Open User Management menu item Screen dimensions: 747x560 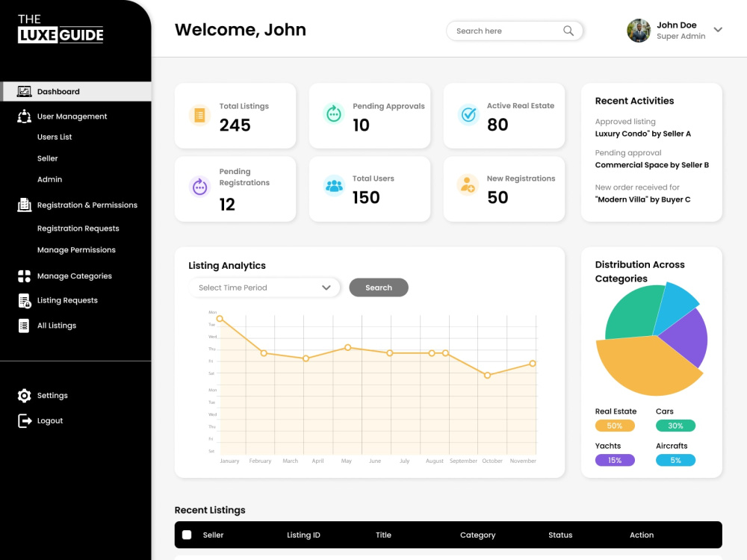point(72,116)
